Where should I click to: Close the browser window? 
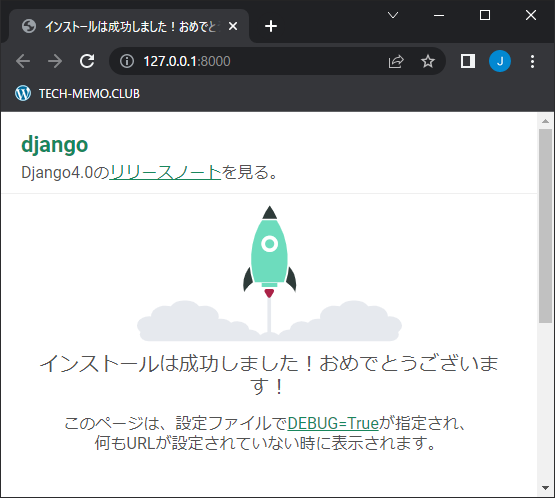(x=531, y=15)
